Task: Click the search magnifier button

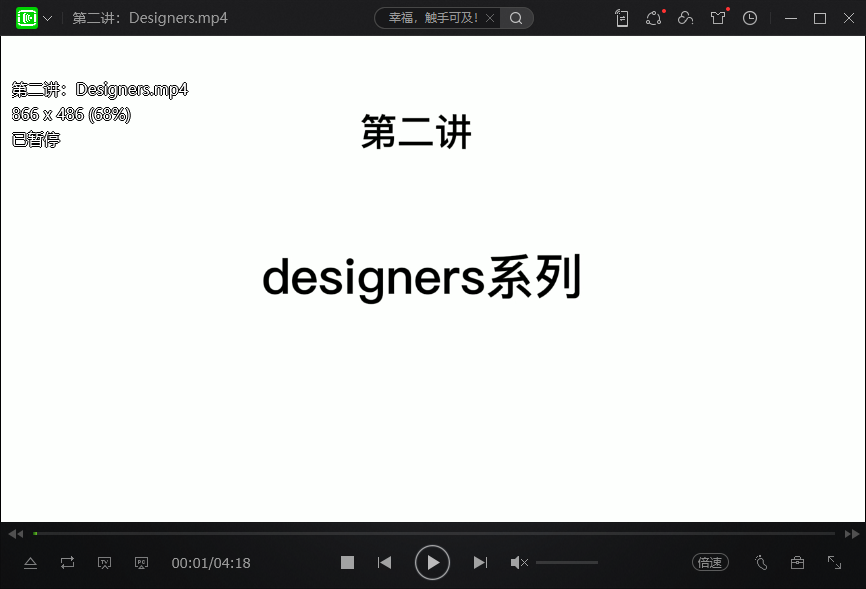Action: [516, 18]
